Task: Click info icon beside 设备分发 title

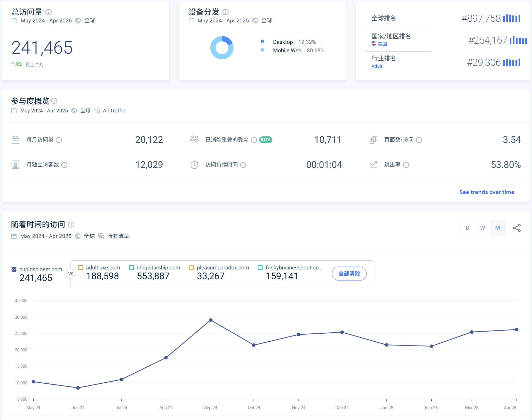Action: (x=226, y=12)
